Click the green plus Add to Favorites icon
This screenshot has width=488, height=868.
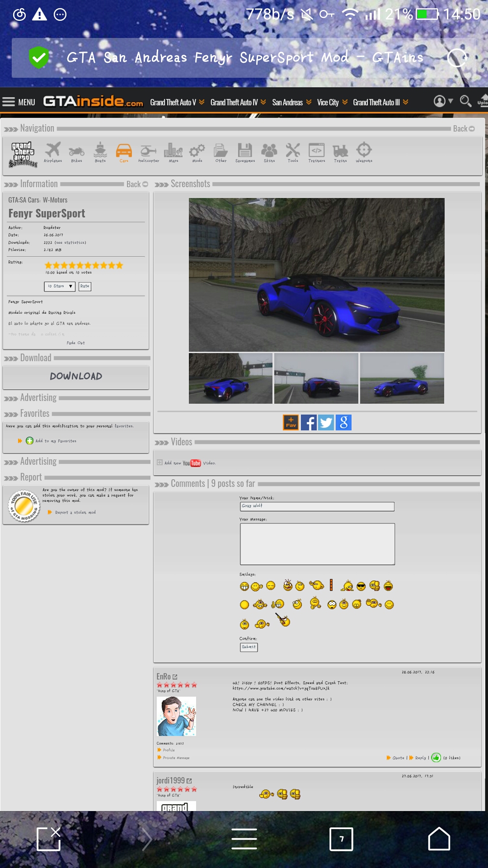pyautogui.click(x=29, y=440)
